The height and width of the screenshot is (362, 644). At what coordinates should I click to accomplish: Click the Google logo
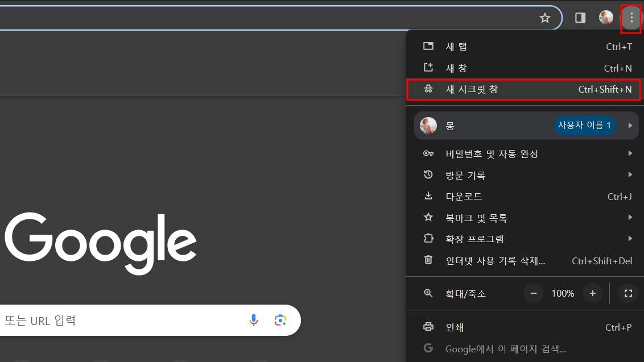101,244
